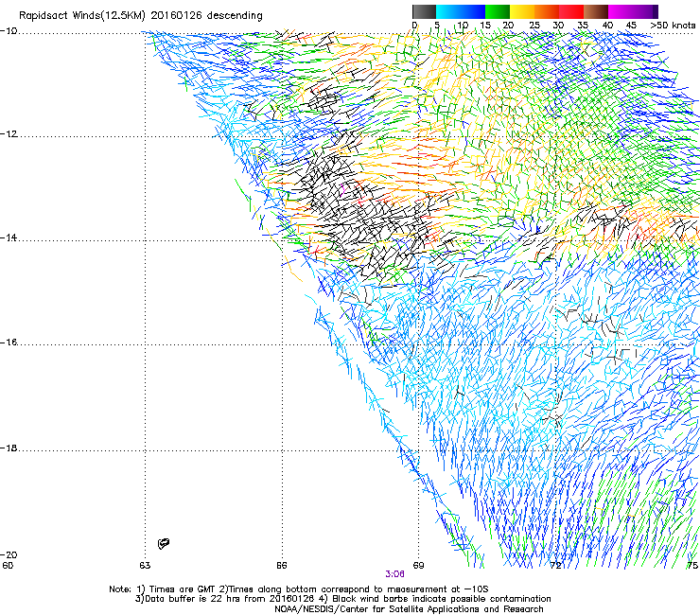Screen dimensions: 700x615
Task: Click the title text Rapidscat Winds(12.5KM)
Action: tap(82, 16)
